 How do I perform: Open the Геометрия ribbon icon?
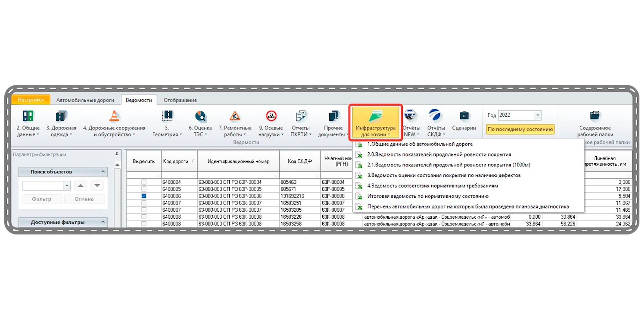pyautogui.click(x=167, y=116)
